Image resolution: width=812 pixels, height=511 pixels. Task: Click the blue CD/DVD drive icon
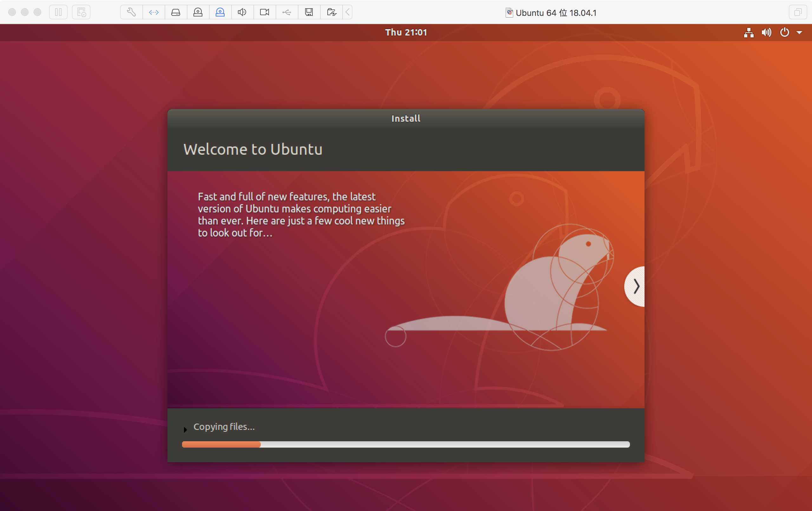pos(220,12)
